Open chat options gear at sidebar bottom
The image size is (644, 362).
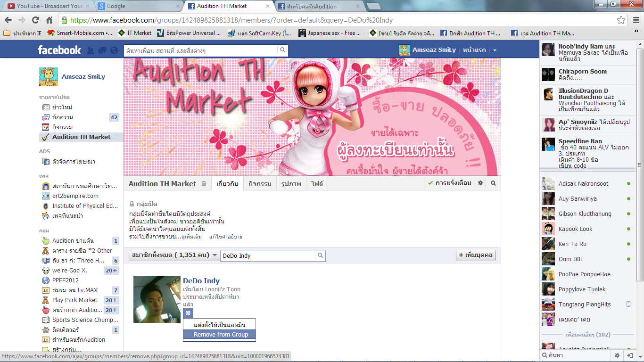click(617, 355)
